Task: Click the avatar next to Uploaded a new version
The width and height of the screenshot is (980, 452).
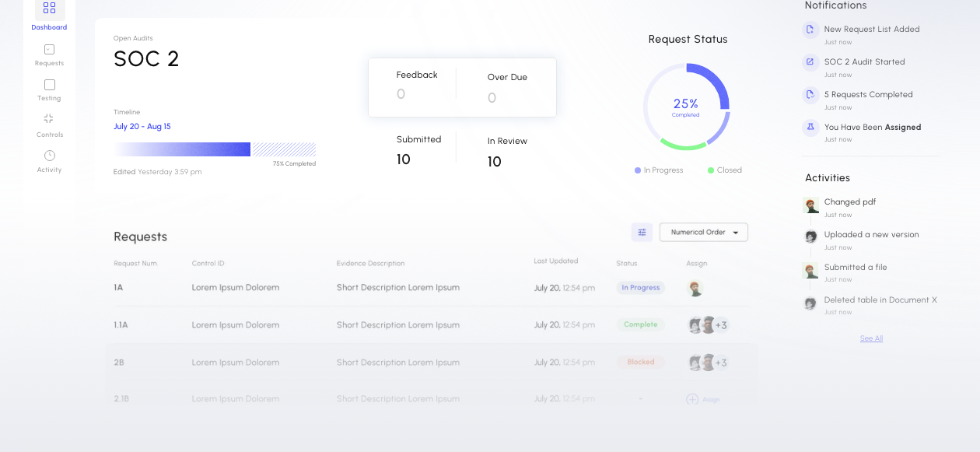Action: coord(810,237)
